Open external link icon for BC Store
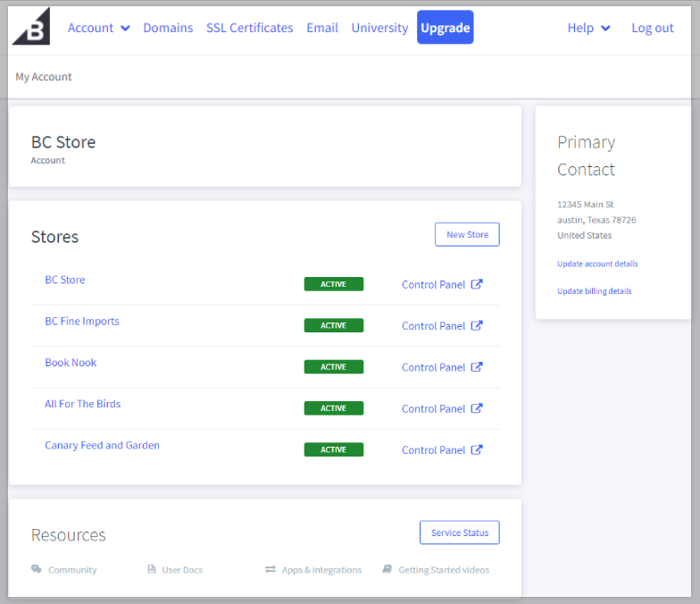This screenshot has width=700, height=604. pos(477,284)
